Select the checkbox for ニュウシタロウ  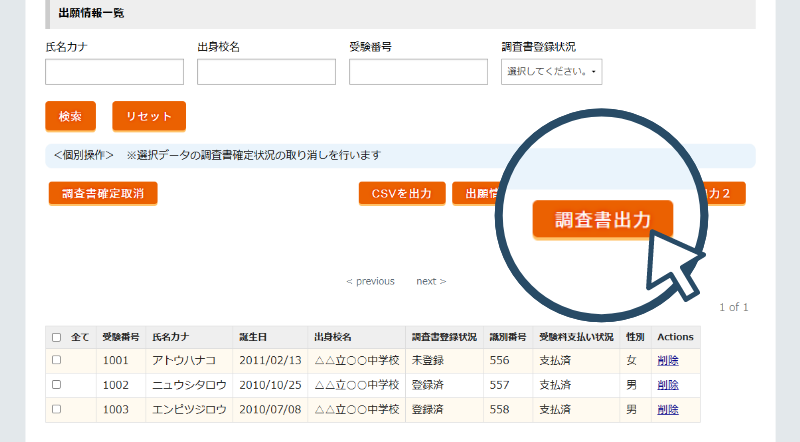pos(56,385)
